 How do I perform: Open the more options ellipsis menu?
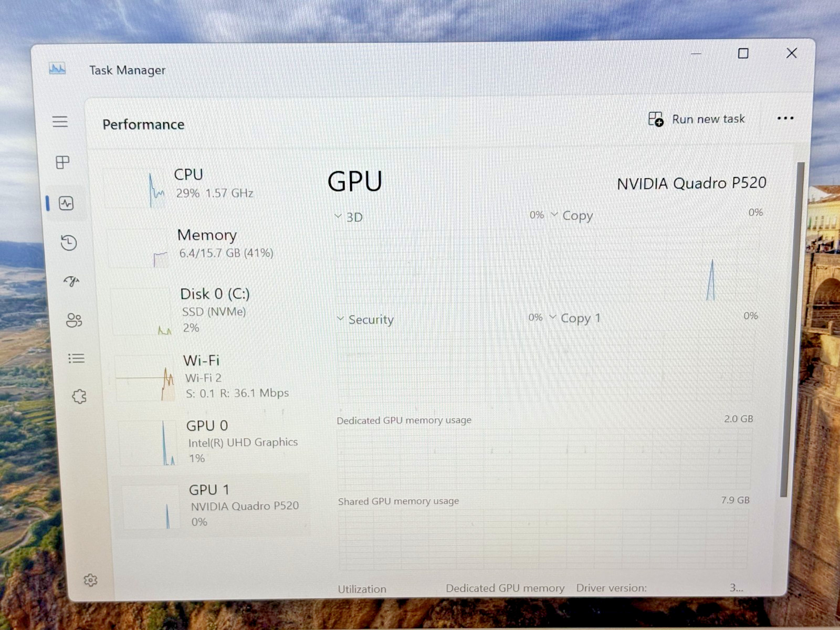click(x=785, y=118)
